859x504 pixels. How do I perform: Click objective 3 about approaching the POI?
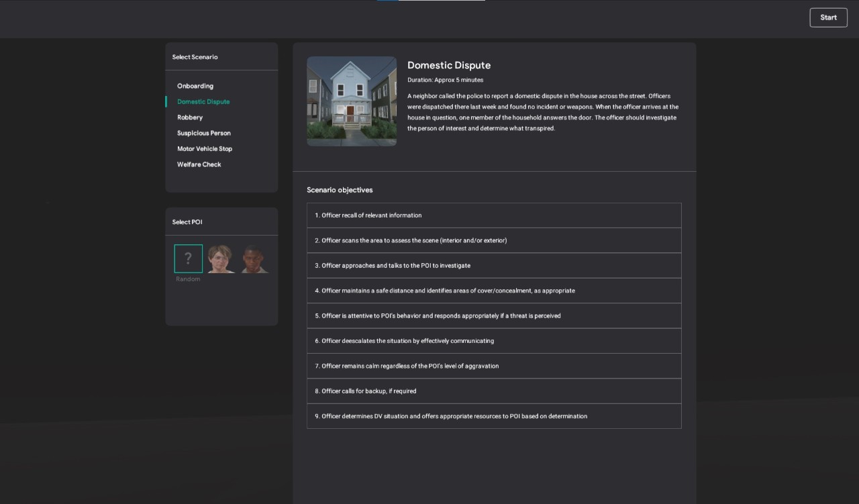(494, 266)
